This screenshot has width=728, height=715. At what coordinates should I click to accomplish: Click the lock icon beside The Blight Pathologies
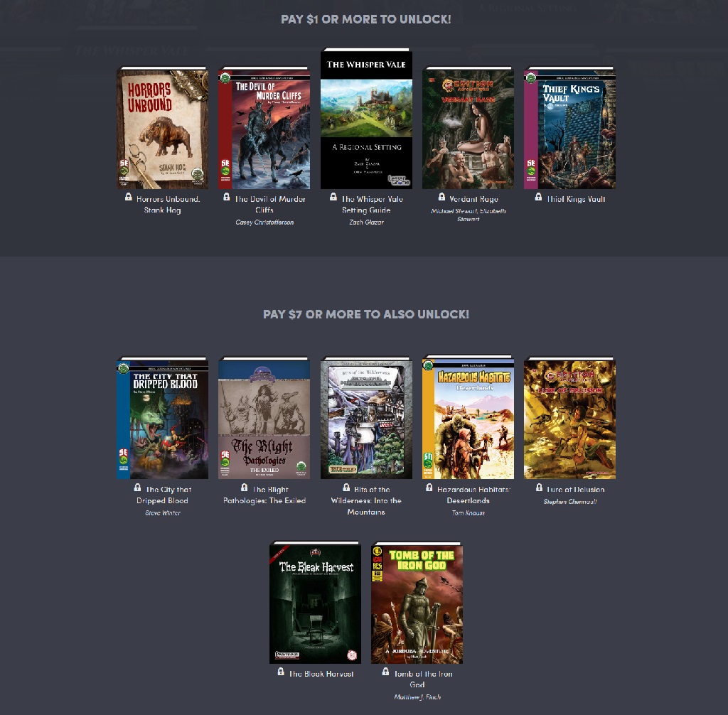click(245, 488)
